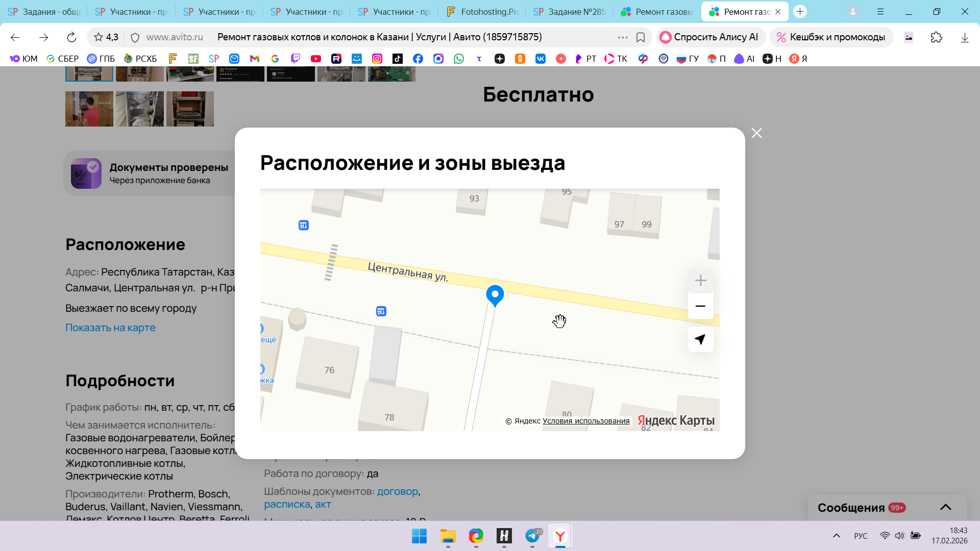Open Кешбэк и промокоды button
The width and height of the screenshot is (980, 551).
point(831,37)
